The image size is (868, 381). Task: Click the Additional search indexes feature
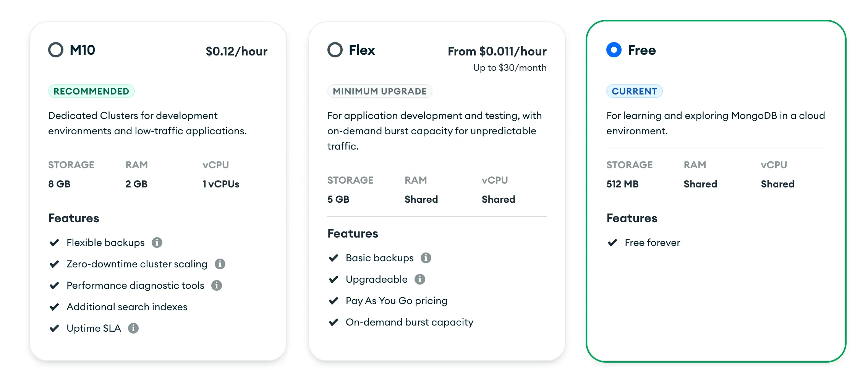(x=127, y=307)
